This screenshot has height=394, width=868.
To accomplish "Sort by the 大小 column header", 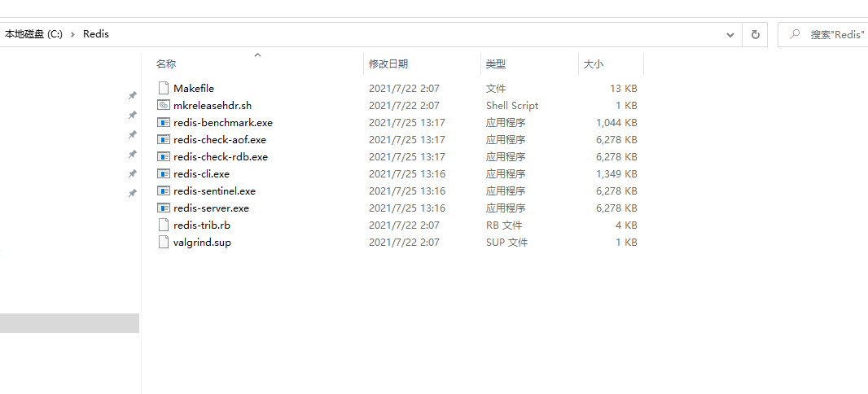I will [594, 64].
